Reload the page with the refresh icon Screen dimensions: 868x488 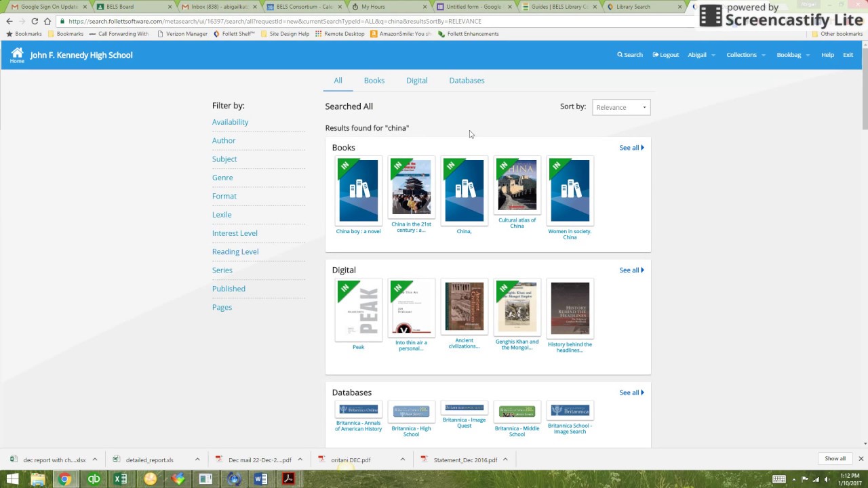click(35, 21)
